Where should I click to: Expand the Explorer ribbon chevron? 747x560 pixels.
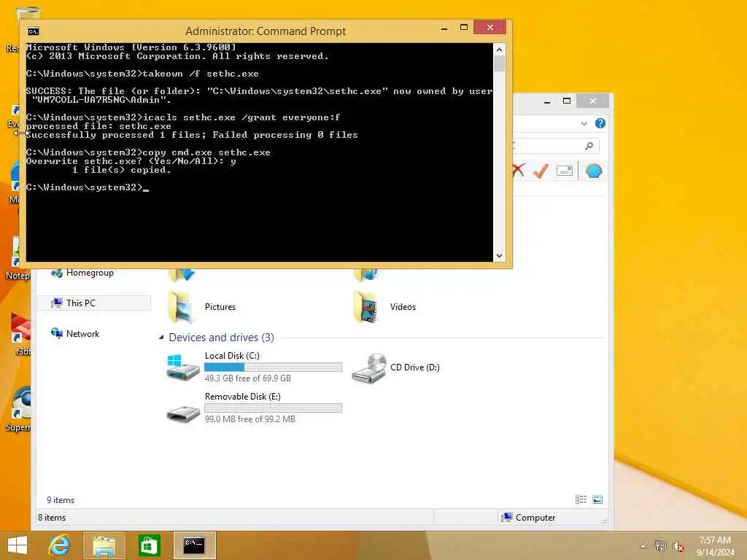coord(584,123)
